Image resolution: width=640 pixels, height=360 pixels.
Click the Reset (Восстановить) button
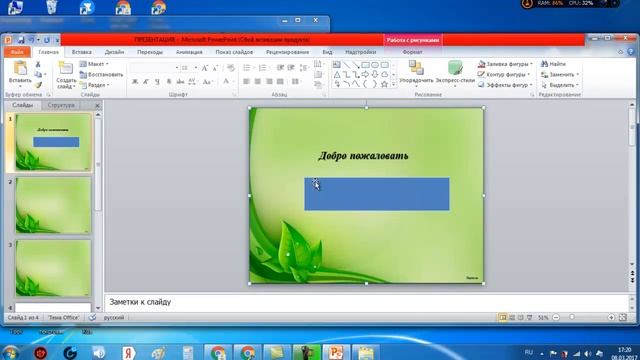101,74
